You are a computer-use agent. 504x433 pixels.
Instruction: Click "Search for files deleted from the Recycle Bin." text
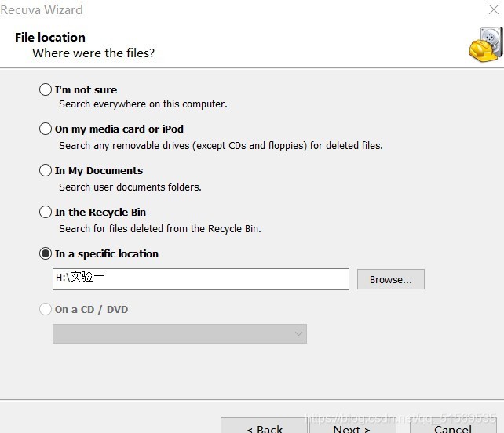[x=160, y=229]
